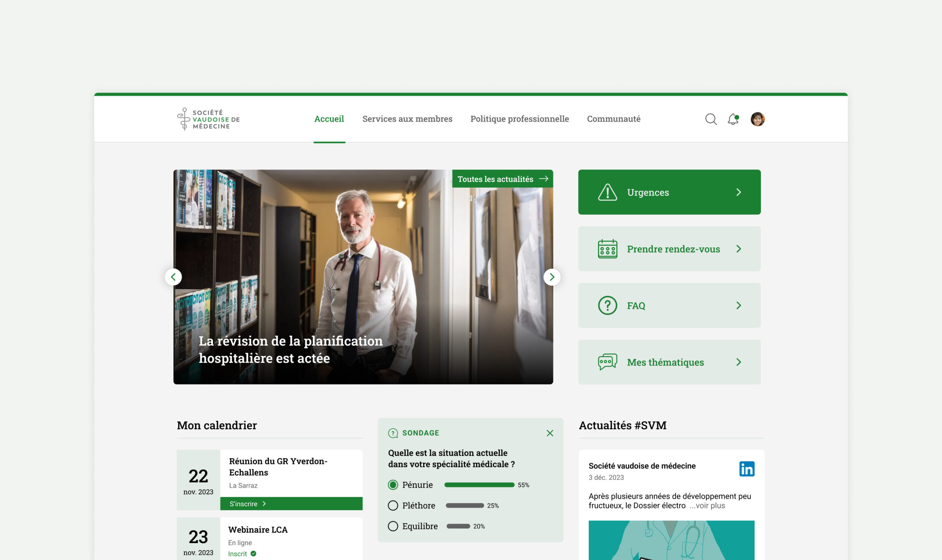Click the 'En ligne' location text

(x=240, y=543)
